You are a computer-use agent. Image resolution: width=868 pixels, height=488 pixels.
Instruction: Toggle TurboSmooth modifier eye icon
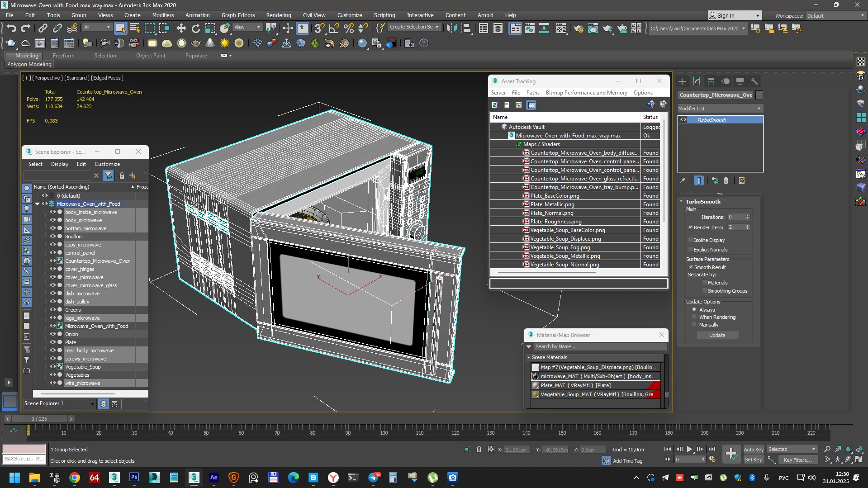click(x=683, y=120)
